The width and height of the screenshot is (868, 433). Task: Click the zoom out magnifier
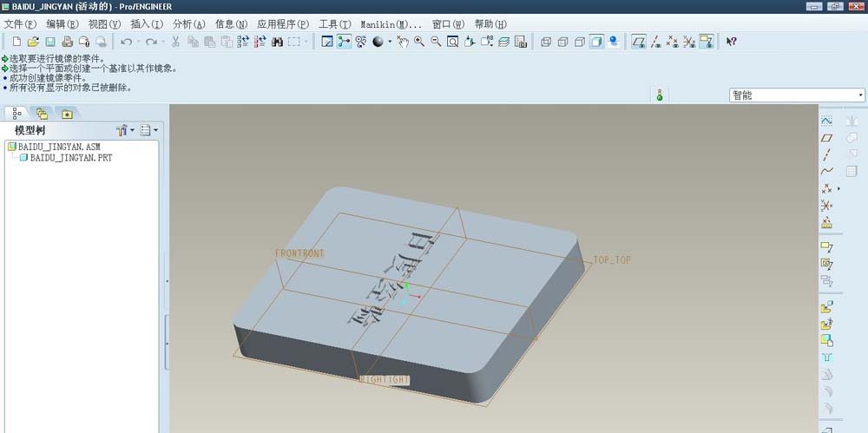(x=436, y=42)
